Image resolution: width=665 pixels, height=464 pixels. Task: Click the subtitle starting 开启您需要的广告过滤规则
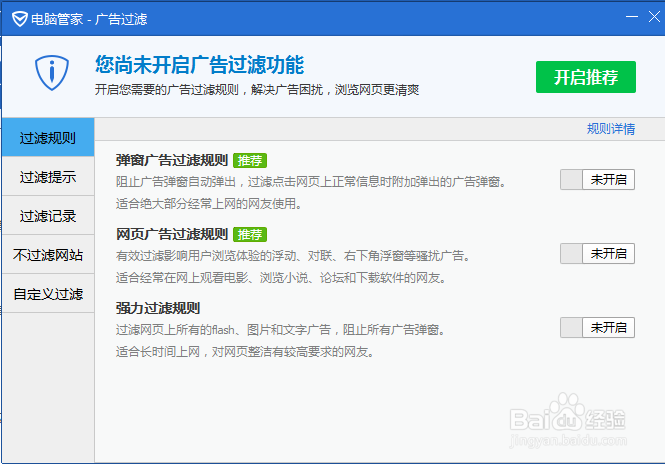click(x=257, y=89)
